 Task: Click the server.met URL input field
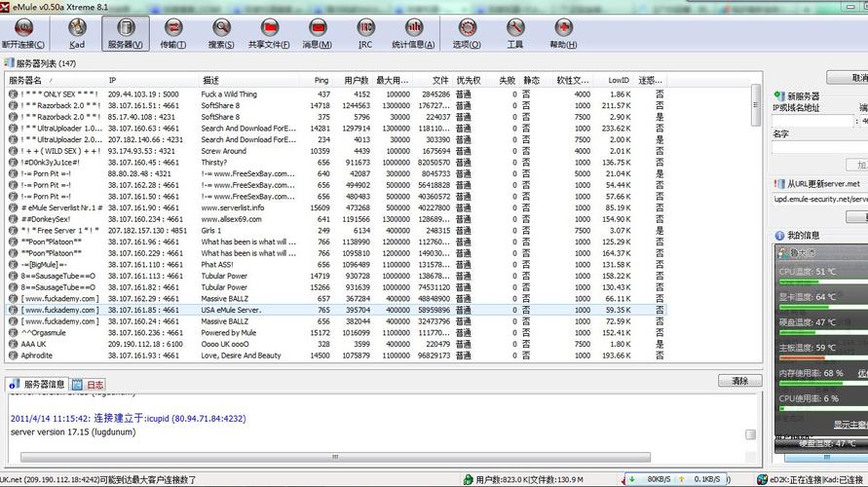coord(820,200)
